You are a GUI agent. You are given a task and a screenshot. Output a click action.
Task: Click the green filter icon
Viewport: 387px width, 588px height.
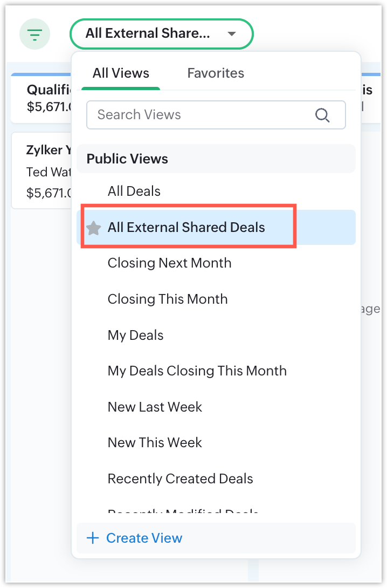35,35
